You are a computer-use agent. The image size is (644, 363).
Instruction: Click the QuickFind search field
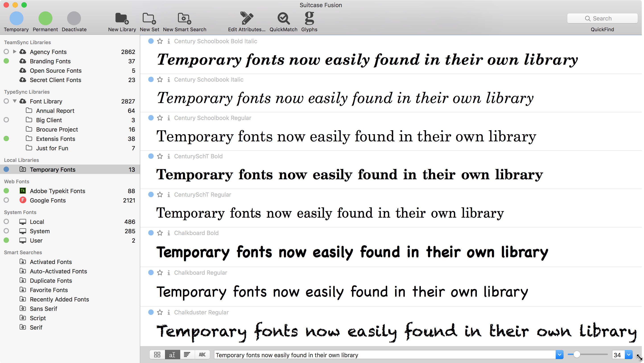click(x=602, y=19)
